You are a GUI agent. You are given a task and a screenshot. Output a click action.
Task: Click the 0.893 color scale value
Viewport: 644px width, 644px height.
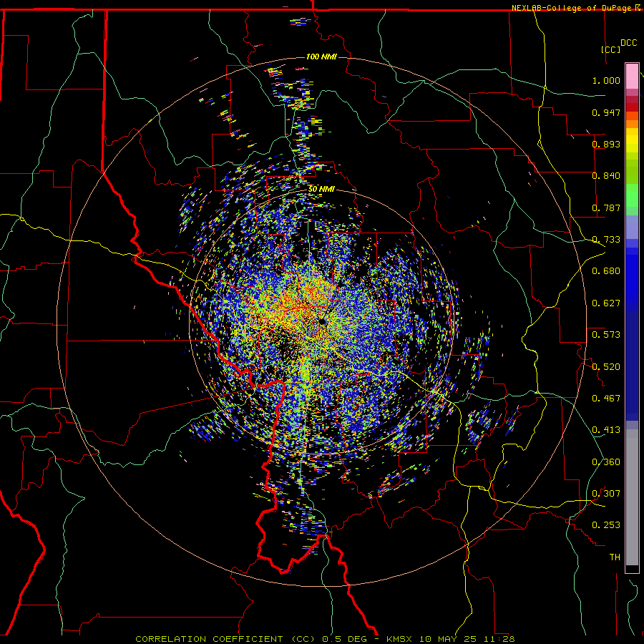(606, 144)
